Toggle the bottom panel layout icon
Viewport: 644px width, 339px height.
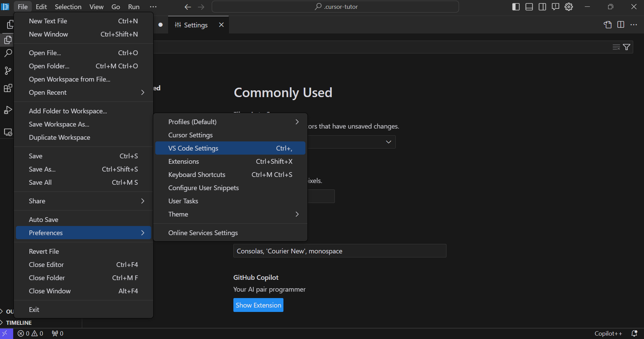pyautogui.click(x=529, y=7)
